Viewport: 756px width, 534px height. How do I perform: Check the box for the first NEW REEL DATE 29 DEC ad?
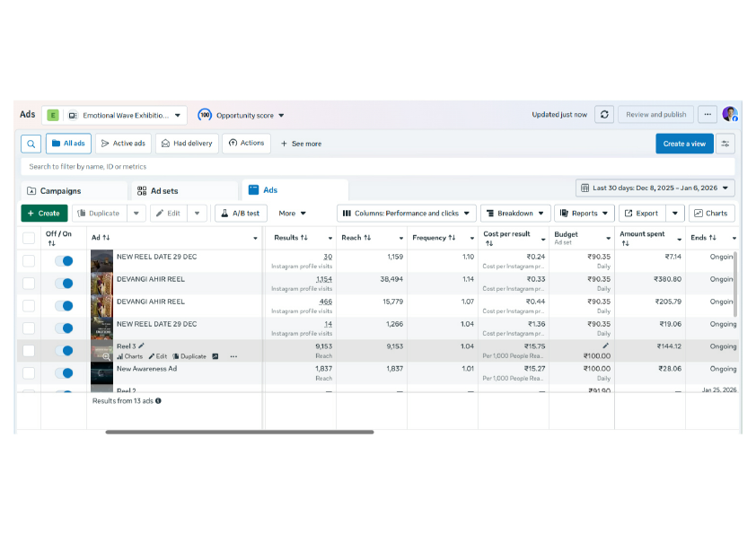pos(29,261)
